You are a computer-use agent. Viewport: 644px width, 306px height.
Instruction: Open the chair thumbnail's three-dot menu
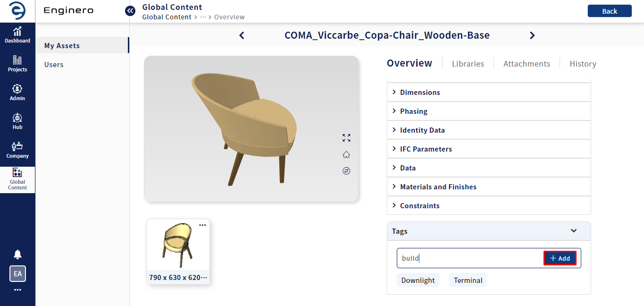(202, 225)
